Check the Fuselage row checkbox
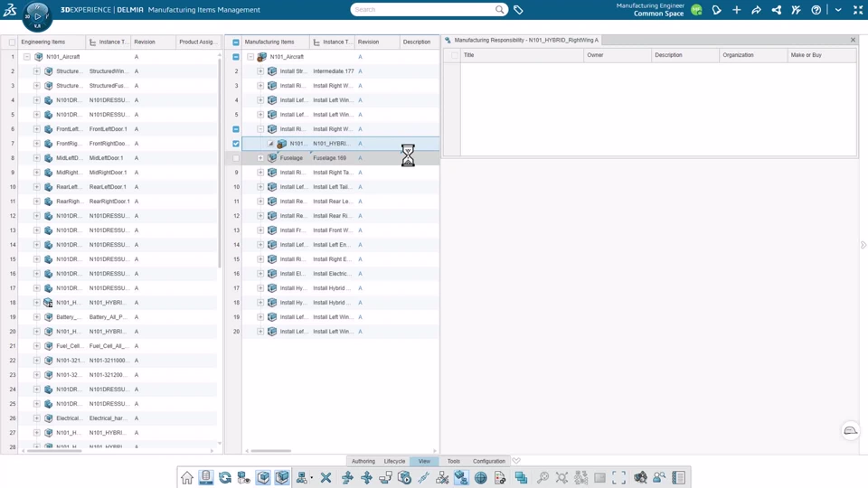Viewport: 868px width, 488px height. (236, 157)
